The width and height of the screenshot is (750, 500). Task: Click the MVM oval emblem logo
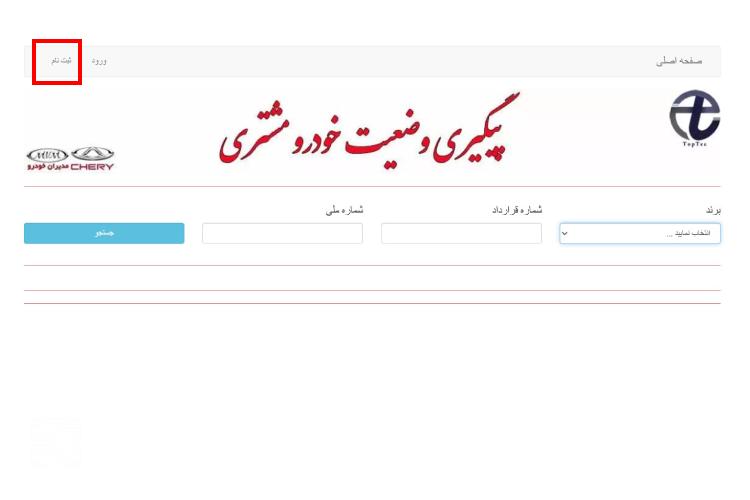click(47, 155)
